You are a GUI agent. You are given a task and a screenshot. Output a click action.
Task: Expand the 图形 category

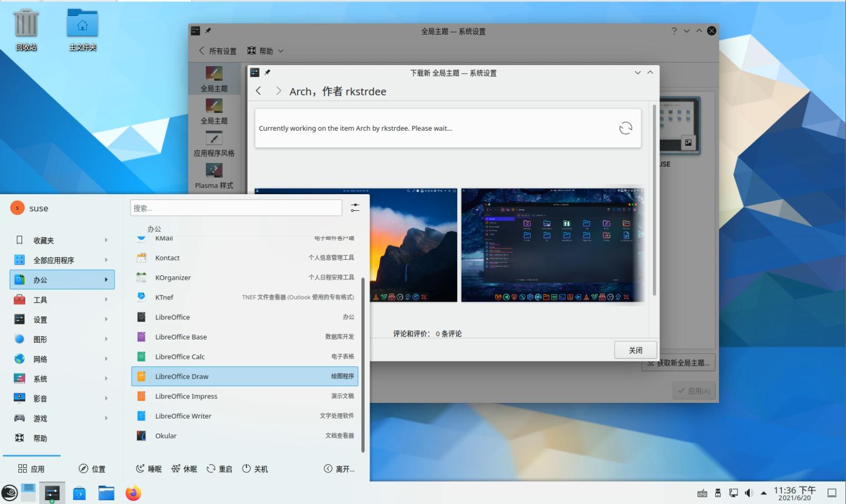62,339
